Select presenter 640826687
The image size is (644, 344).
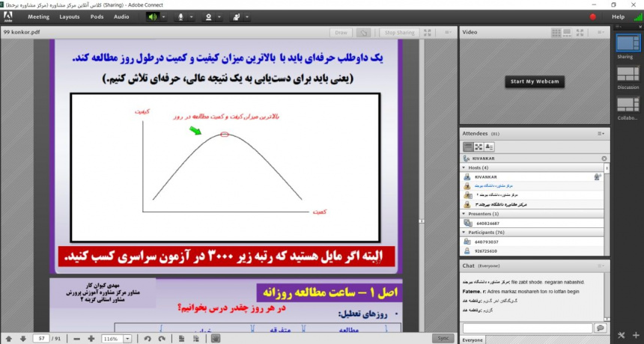tap(532, 224)
